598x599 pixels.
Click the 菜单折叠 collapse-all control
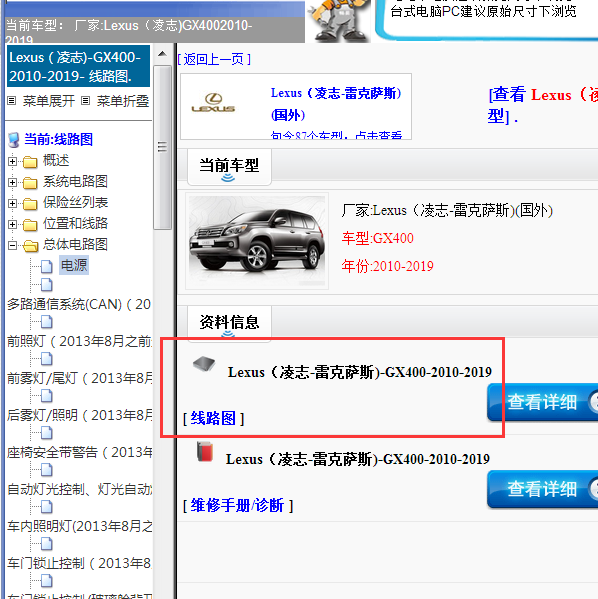(123, 101)
